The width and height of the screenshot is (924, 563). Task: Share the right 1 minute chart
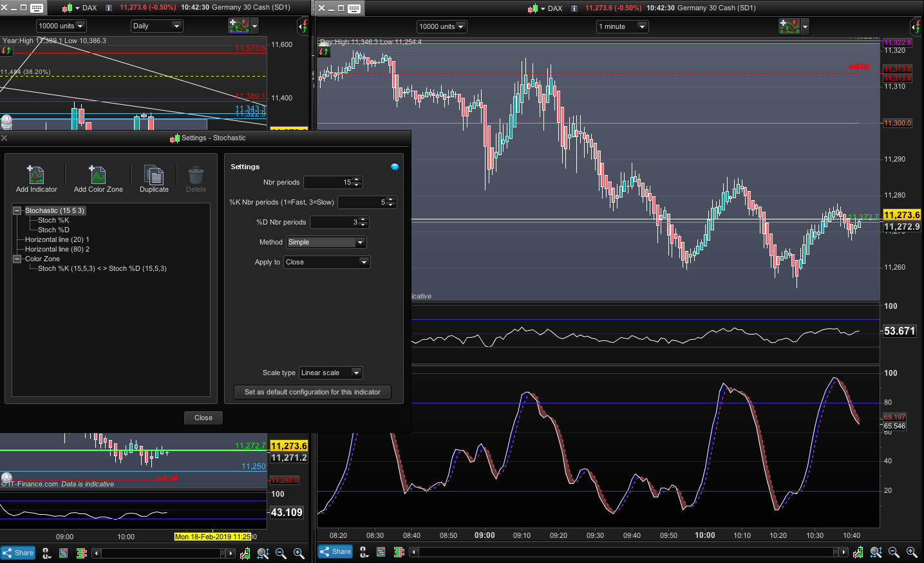(335, 551)
